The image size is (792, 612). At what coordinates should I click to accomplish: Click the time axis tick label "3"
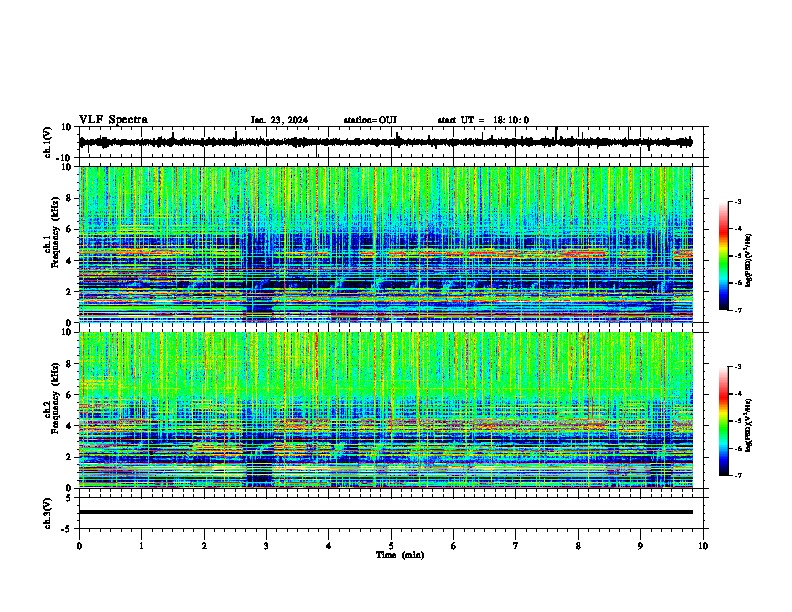tap(266, 546)
